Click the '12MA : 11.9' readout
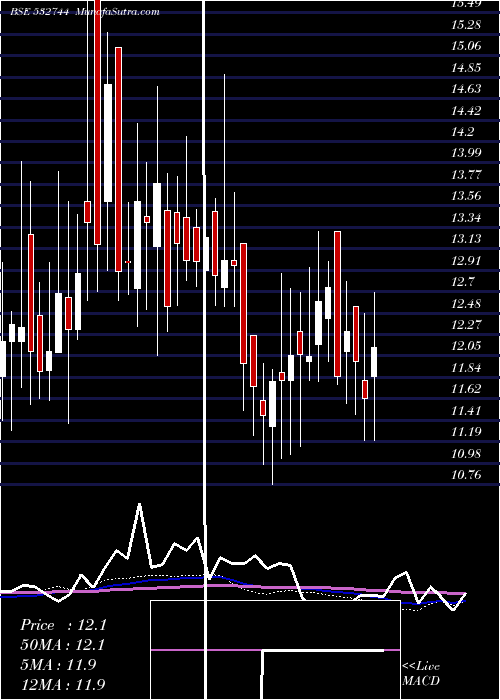The width and height of the screenshot is (500, 700). coord(63,684)
